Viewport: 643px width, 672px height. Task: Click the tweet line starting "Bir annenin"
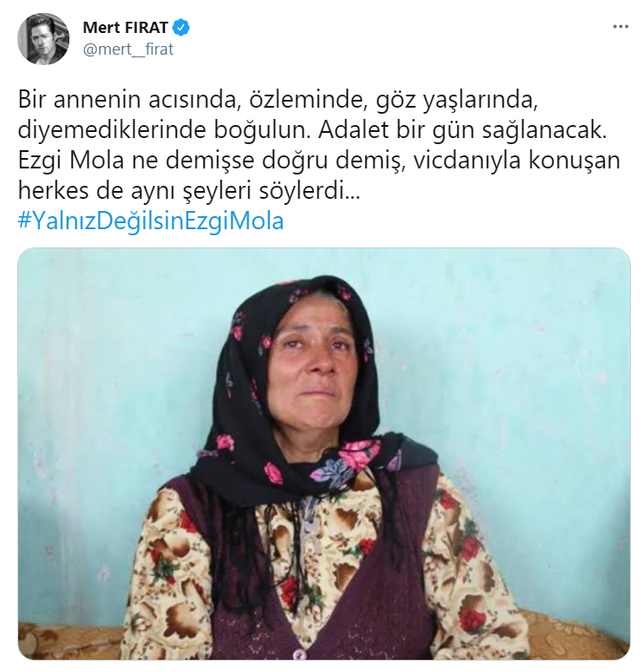[278, 101]
